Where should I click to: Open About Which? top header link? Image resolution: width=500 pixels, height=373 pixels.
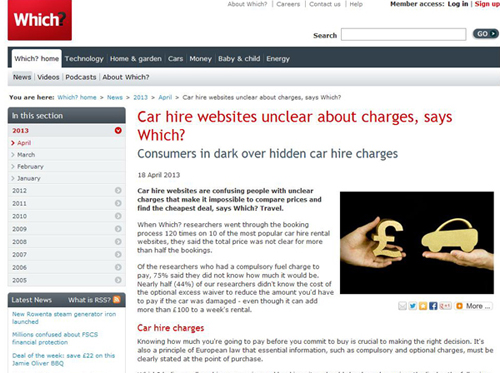247,4
